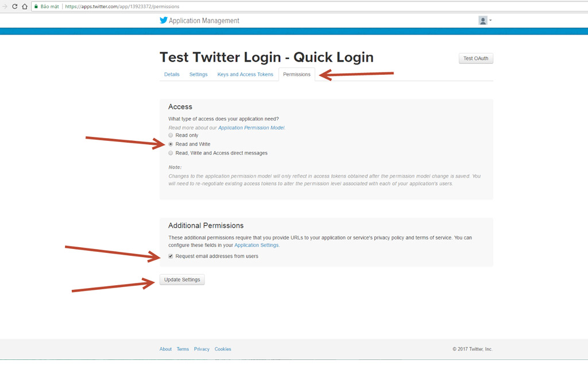
Task: Select Read, Write and Access direct messages
Action: click(171, 153)
